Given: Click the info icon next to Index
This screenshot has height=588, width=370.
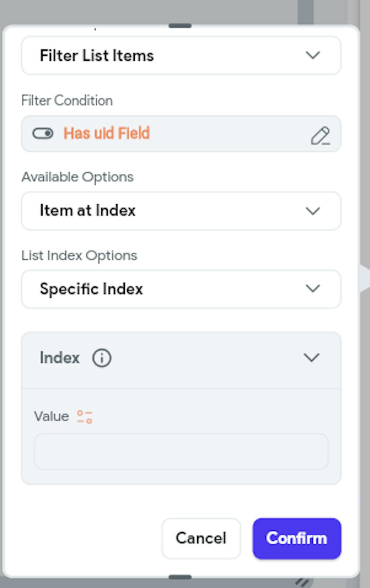Looking at the screenshot, I should [101, 357].
